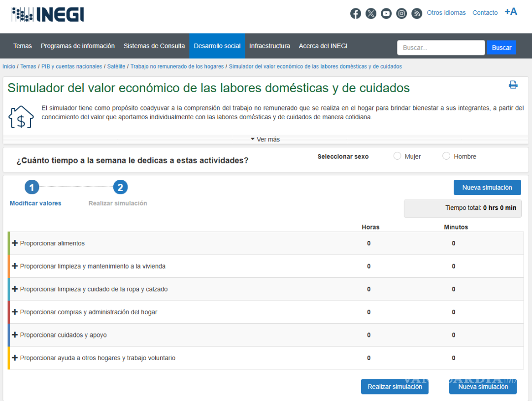Open INEGI's Facebook page icon
The width and height of the screenshot is (532, 401).
click(x=356, y=13)
